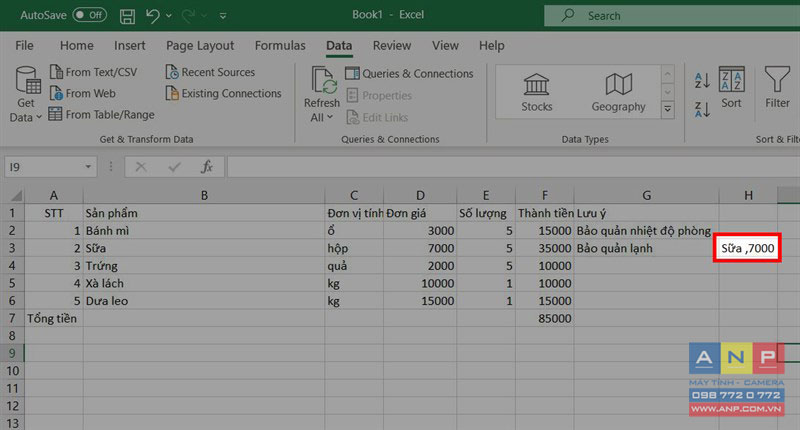Viewport: 800px width, 430px height.
Task: Expand the Data Types gallery More button
Action: (x=667, y=109)
